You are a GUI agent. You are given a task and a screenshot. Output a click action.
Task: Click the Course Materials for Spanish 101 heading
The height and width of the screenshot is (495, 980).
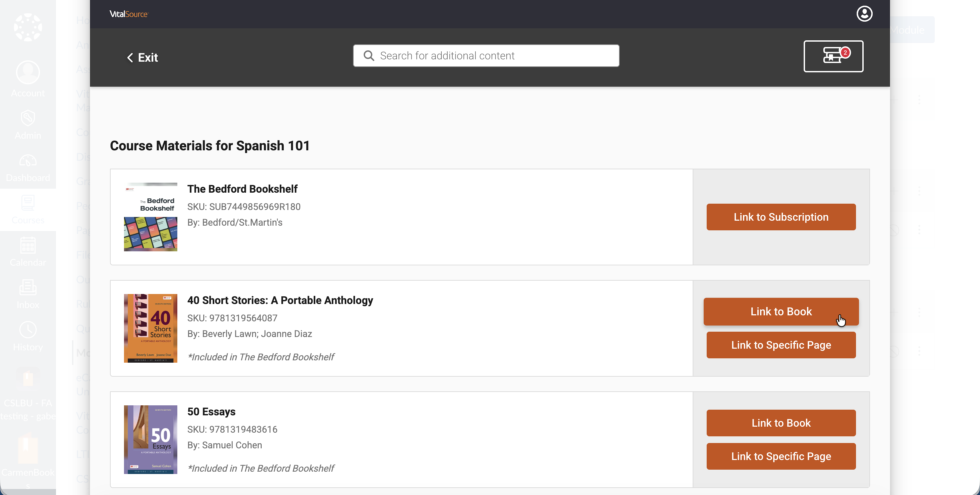pos(210,146)
